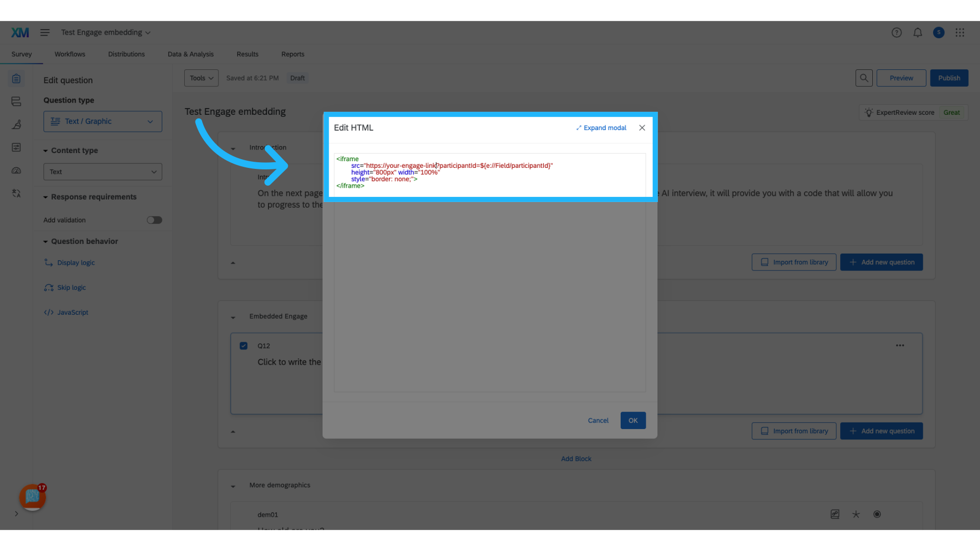The width and height of the screenshot is (980, 551).
Task: Collapse the Embedded Engage block
Action: 233,317
